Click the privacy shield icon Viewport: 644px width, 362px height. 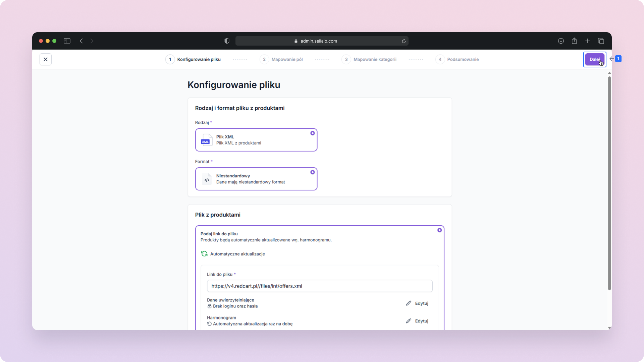(227, 41)
